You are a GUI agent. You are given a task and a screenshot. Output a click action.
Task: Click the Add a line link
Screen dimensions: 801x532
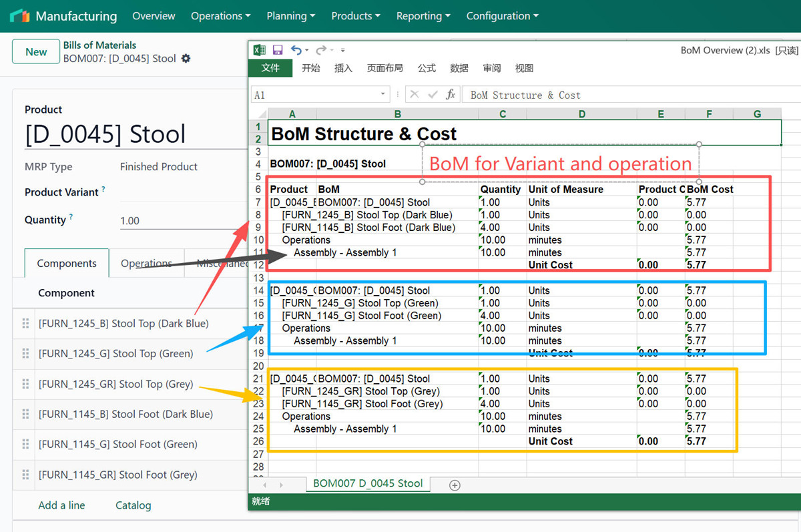[x=61, y=505]
